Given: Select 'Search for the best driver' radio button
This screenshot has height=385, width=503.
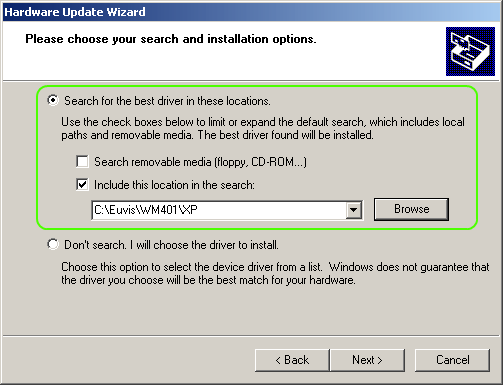Looking at the screenshot, I should [x=53, y=100].
